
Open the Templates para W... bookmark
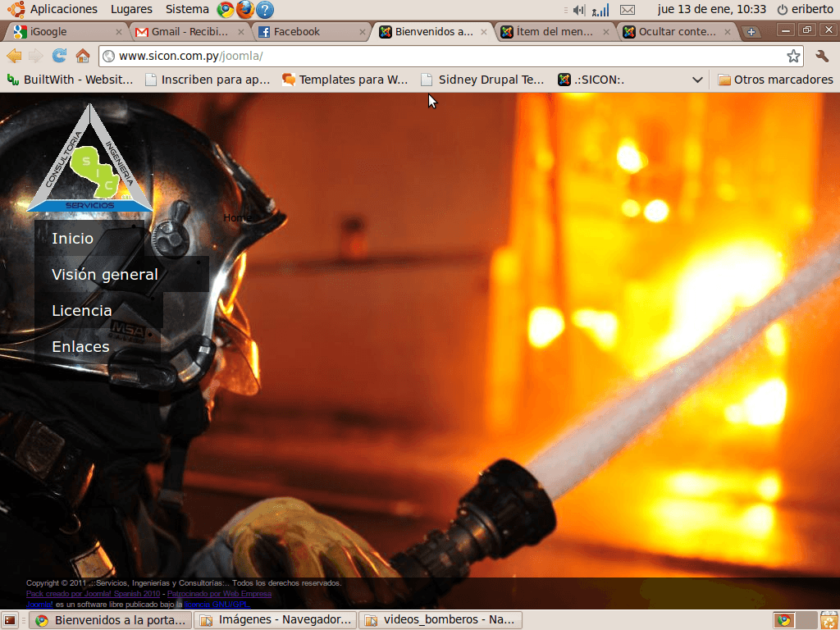tap(345, 80)
